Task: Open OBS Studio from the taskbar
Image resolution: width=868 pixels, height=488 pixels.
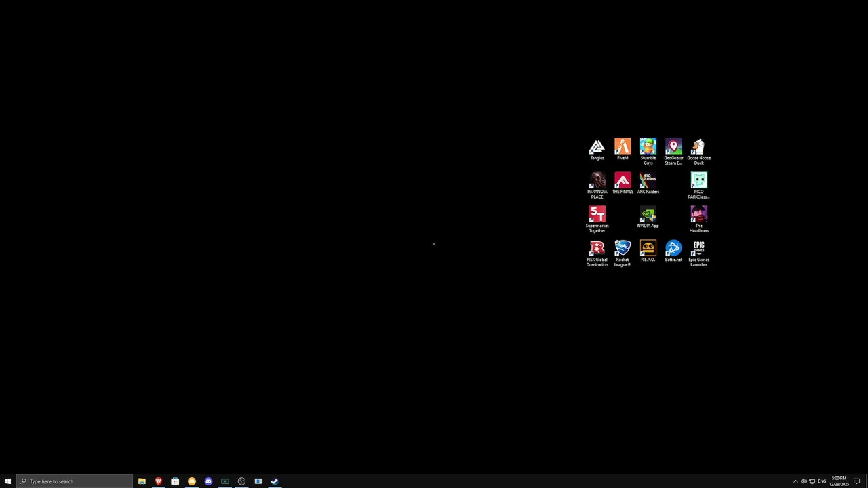Action: click(241, 481)
